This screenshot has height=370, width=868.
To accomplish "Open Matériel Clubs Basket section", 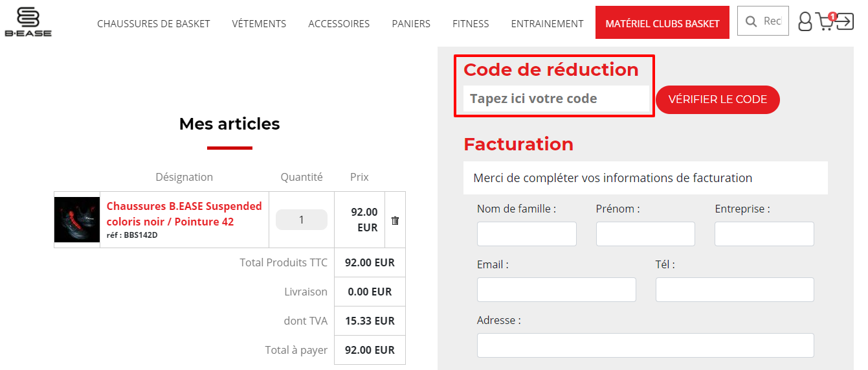I will pos(662,23).
